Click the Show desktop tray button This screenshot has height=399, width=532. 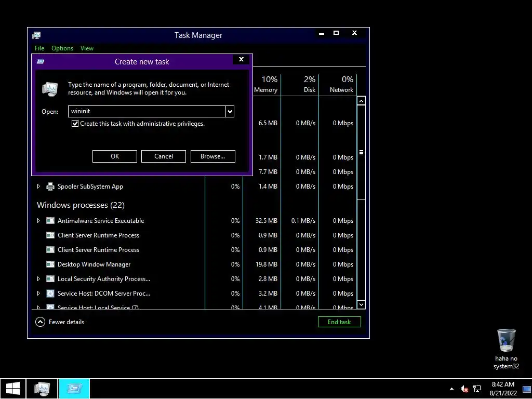pyautogui.click(x=527, y=389)
